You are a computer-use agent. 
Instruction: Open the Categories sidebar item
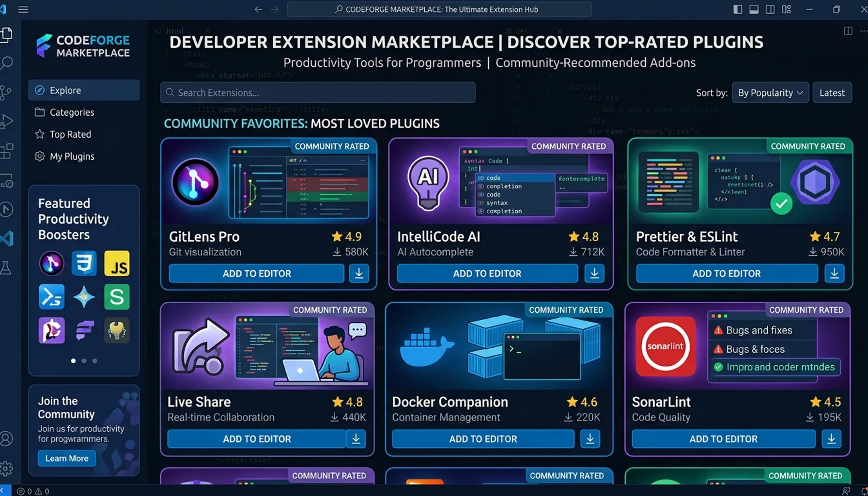pos(72,112)
